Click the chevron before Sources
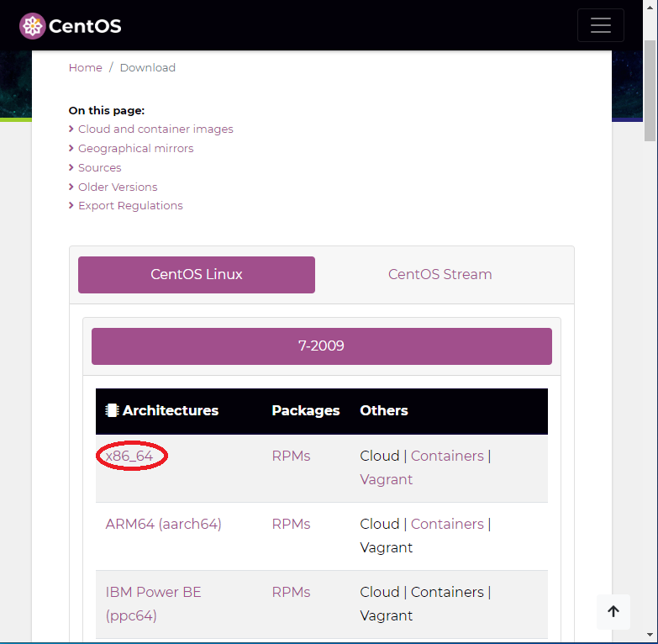 [x=71, y=167]
